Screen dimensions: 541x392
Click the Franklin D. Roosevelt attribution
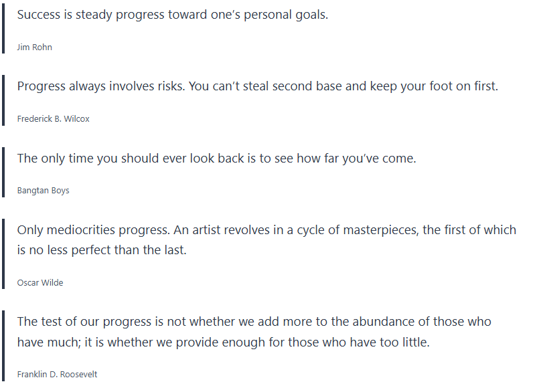57,375
